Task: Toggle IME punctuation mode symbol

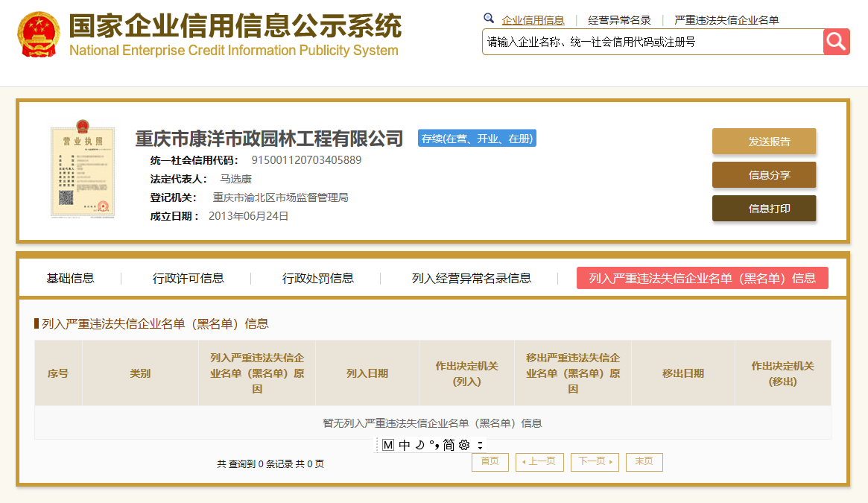Action: pos(434,445)
